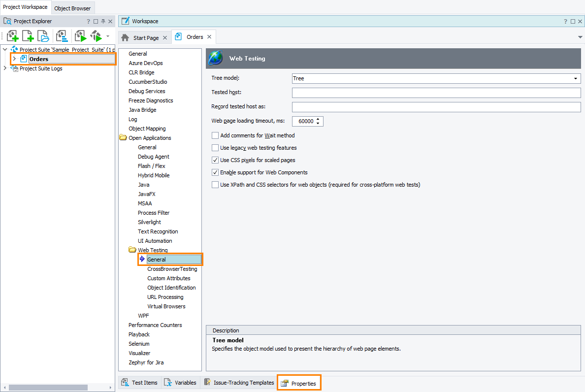This screenshot has height=392, width=585.
Task: Run the project with the first green play icon
Action: coord(80,36)
